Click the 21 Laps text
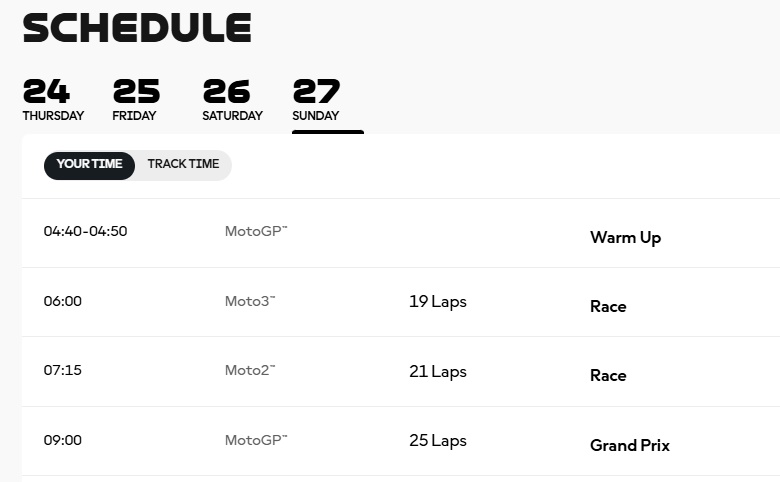This screenshot has width=780, height=482. 437,371
